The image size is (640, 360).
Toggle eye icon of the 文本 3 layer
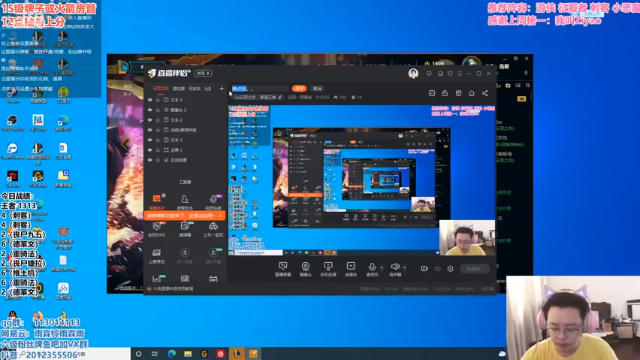tap(150, 140)
